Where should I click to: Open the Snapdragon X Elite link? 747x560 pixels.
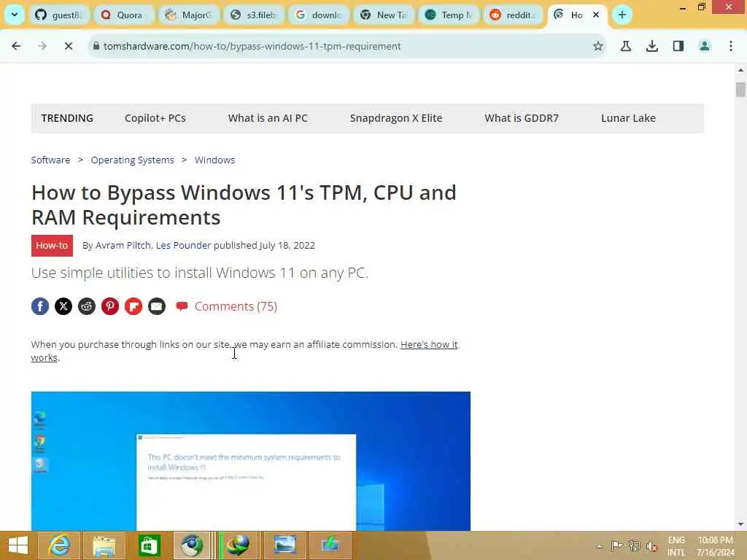396,118
